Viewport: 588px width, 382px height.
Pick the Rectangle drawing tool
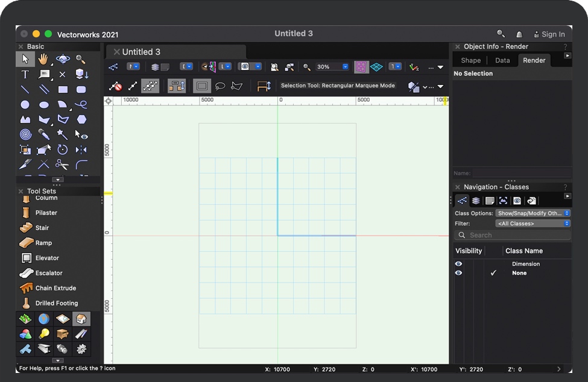[x=63, y=89]
